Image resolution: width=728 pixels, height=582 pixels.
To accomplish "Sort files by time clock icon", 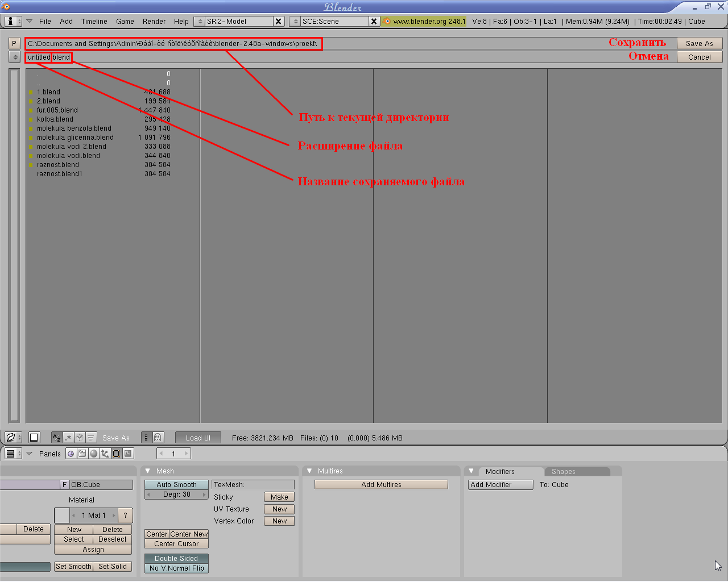I will pyautogui.click(x=80, y=438).
